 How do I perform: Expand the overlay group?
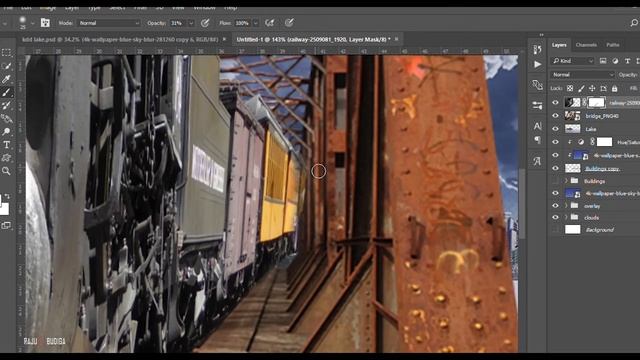(x=566, y=206)
